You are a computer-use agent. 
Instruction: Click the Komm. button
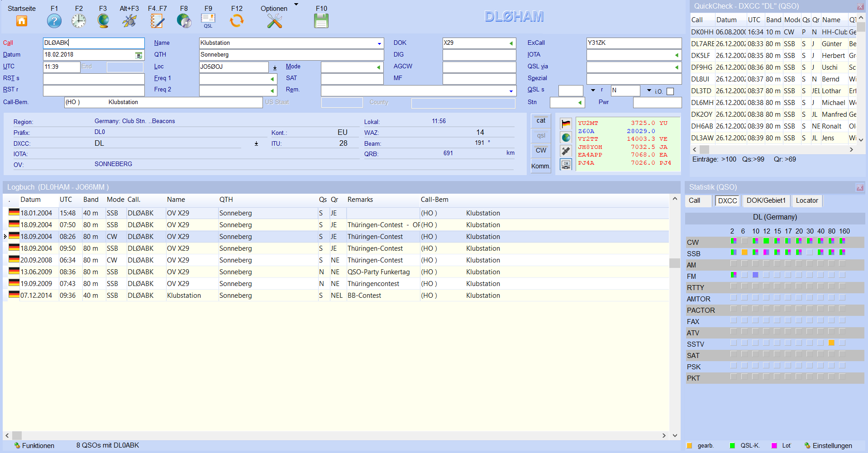(x=541, y=166)
